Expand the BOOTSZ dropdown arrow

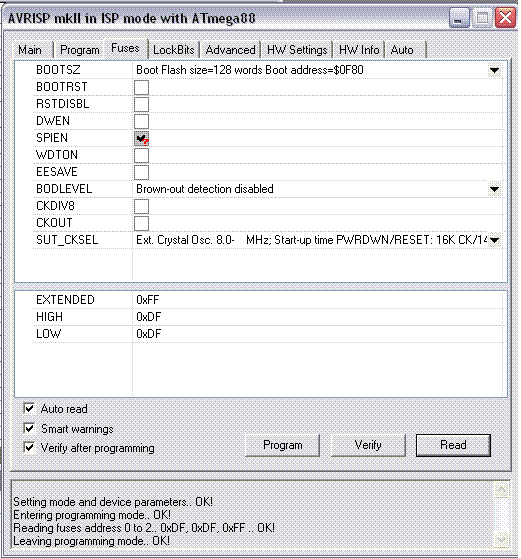click(494, 70)
